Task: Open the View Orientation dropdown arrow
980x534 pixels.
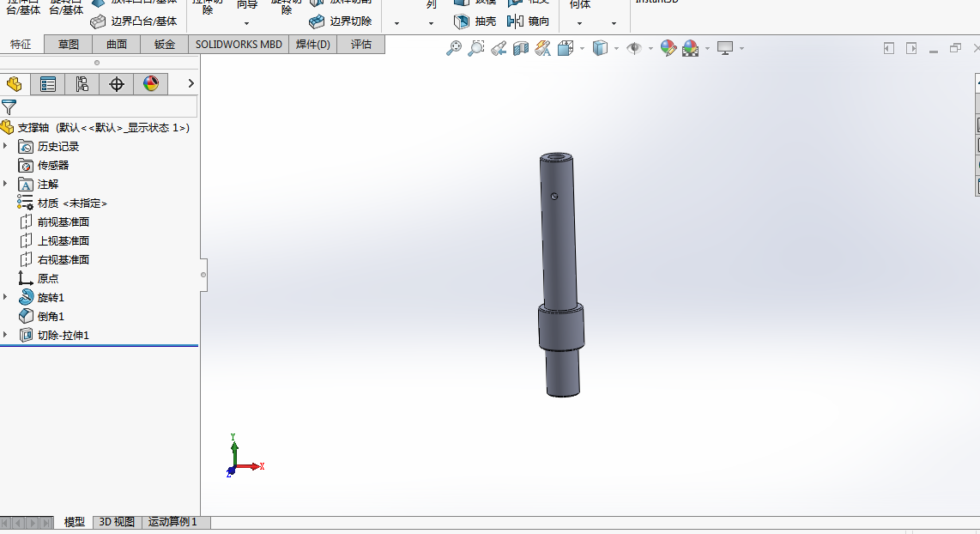Action: 582,48
